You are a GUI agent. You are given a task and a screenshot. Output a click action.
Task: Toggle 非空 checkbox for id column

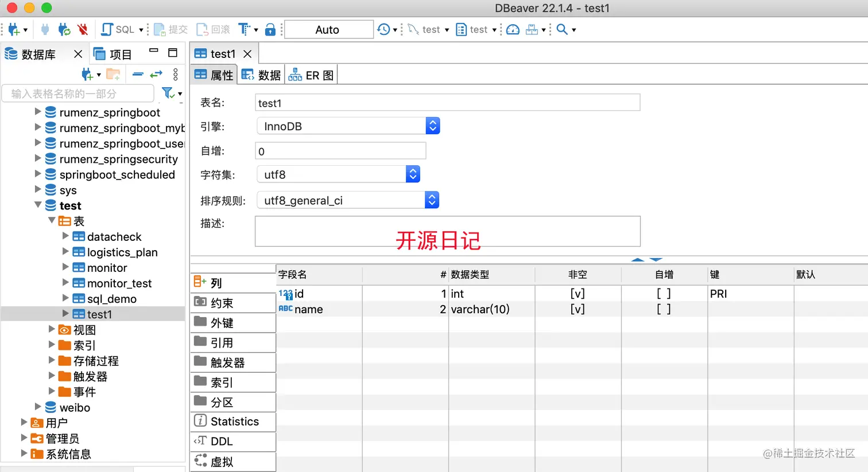(578, 293)
